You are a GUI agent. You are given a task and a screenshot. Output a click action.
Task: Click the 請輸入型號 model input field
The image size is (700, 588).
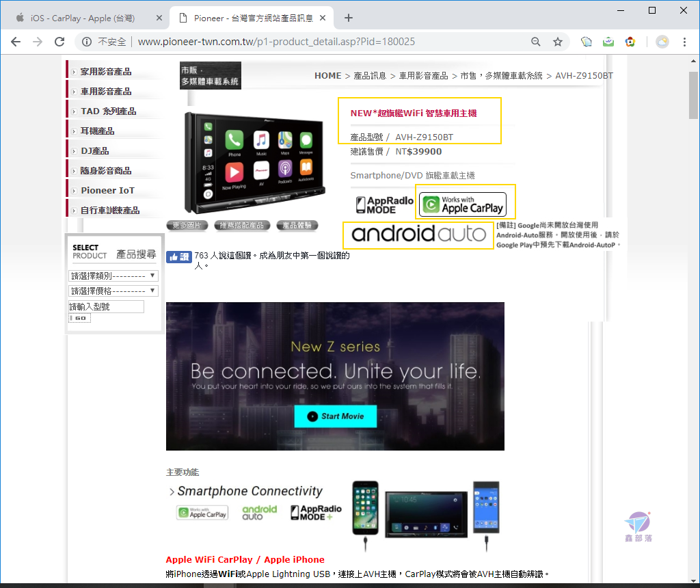click(106, 307)
